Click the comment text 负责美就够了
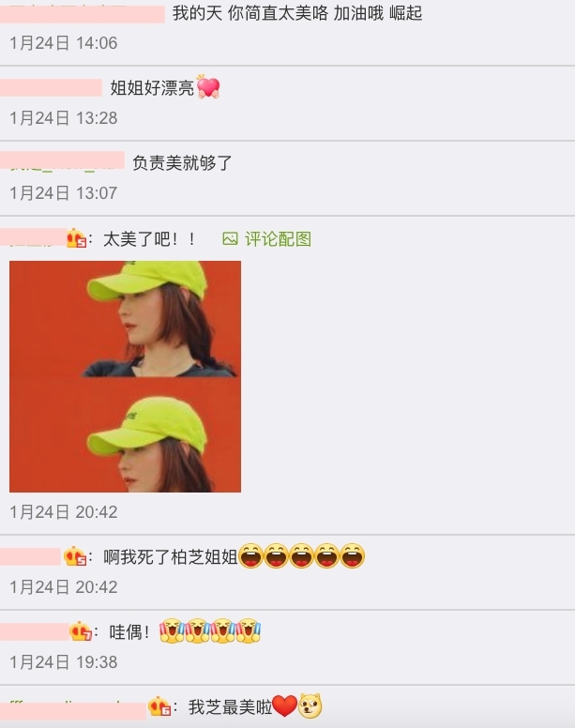Image resolution: width=575 pixels, height=728 pixels. (182, 163)
